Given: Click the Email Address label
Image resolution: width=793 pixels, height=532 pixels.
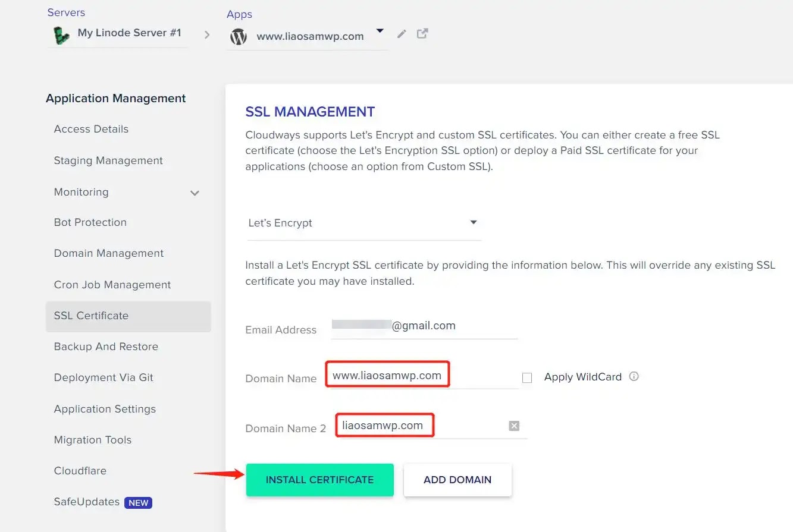Looking at the screenshot, I should click(x=281, y=330).
